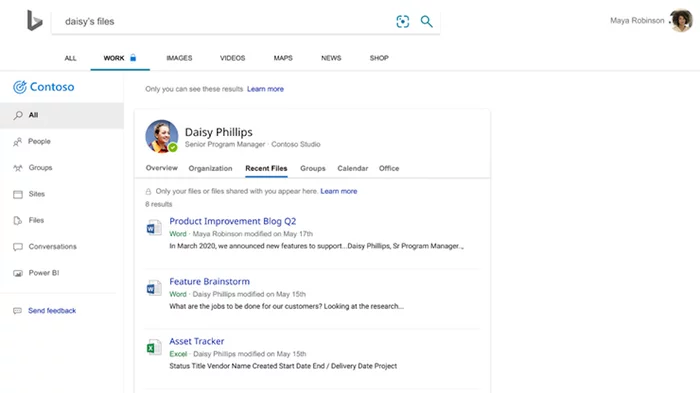Screen dimensions: 700x393
Task: Open the SHOP tab
Action: 379,58
